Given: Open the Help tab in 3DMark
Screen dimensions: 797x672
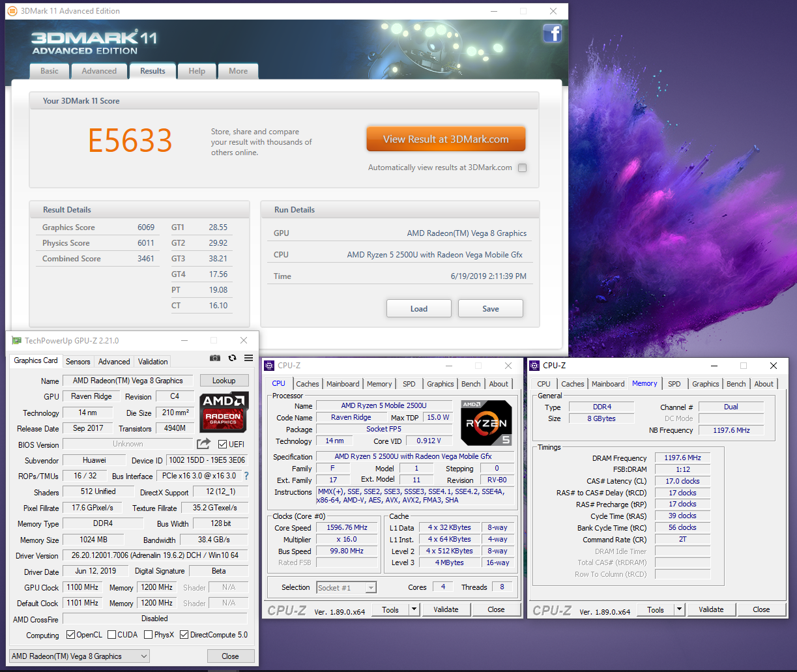Looking at the screenshot, I should [x=197, y=71].
